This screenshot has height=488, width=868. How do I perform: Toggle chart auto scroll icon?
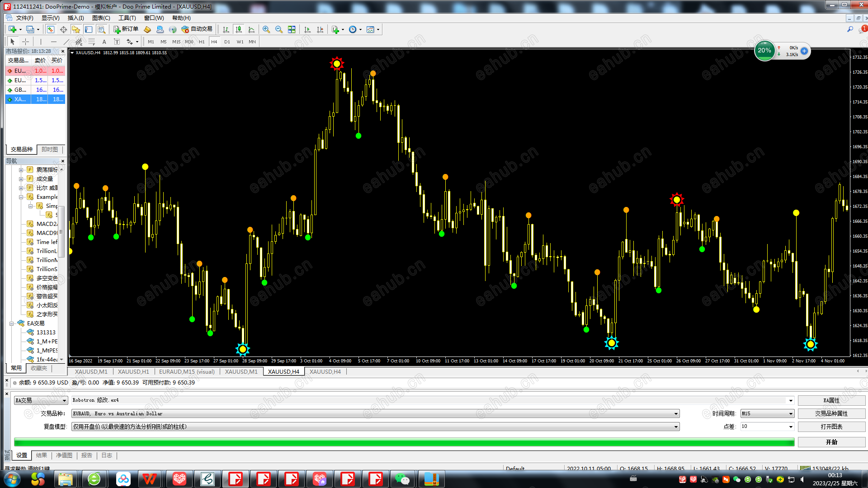point(307,29)
